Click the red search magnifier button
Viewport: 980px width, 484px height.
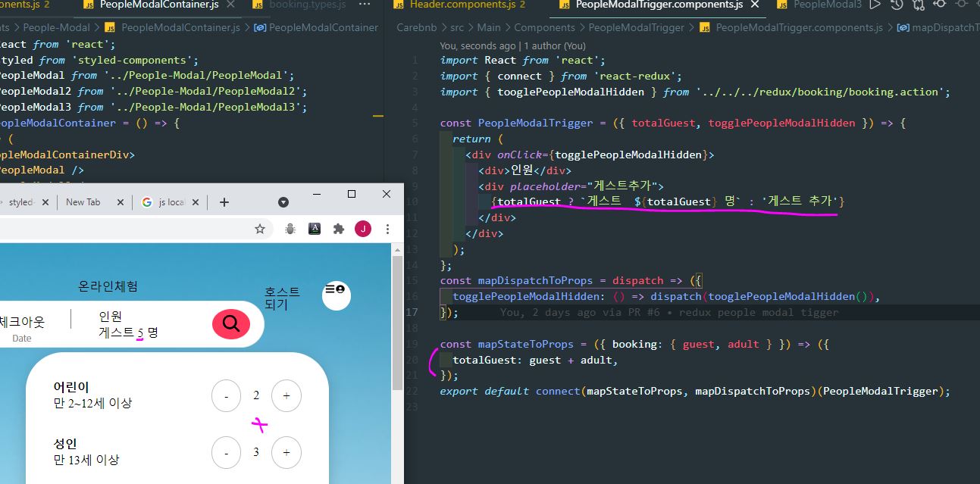(x=231, y=324)
